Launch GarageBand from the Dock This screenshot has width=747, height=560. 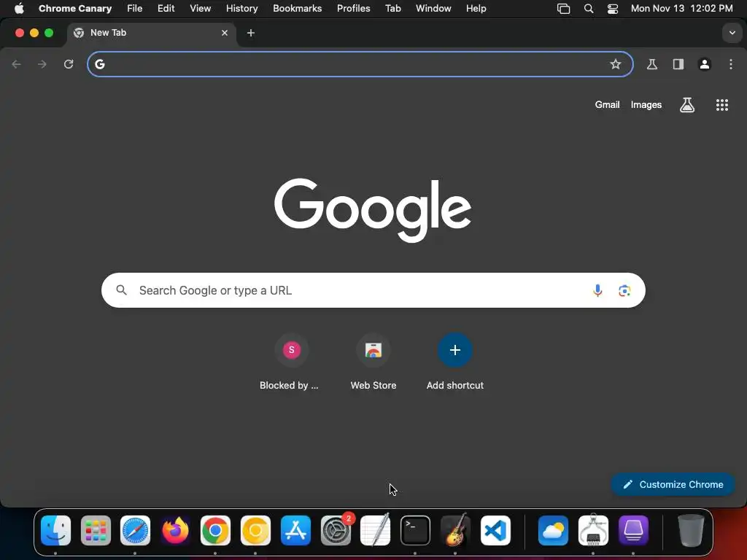pyautogui.click(x=455, y=531)
